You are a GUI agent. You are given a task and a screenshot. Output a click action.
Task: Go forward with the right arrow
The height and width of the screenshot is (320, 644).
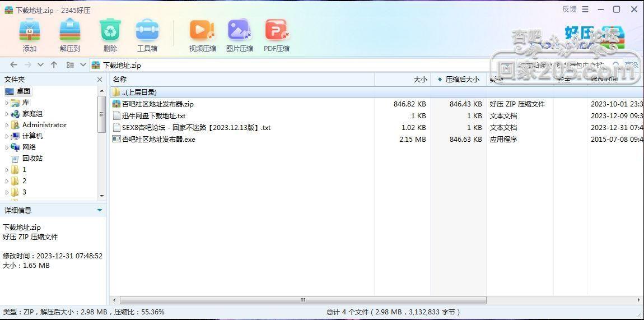27,65
